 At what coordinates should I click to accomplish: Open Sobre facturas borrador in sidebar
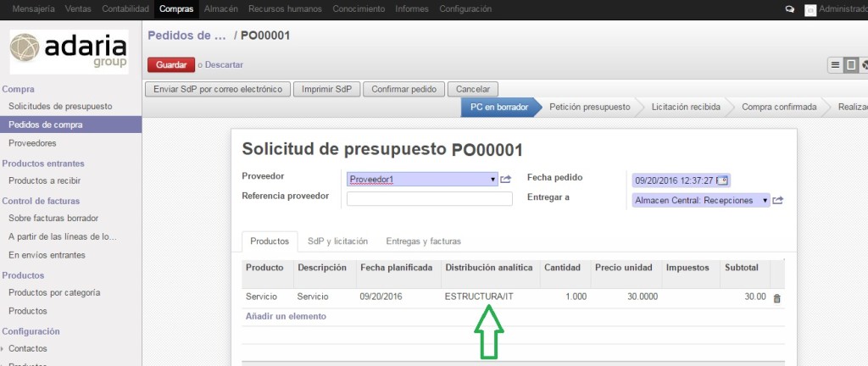click(53, 218)
